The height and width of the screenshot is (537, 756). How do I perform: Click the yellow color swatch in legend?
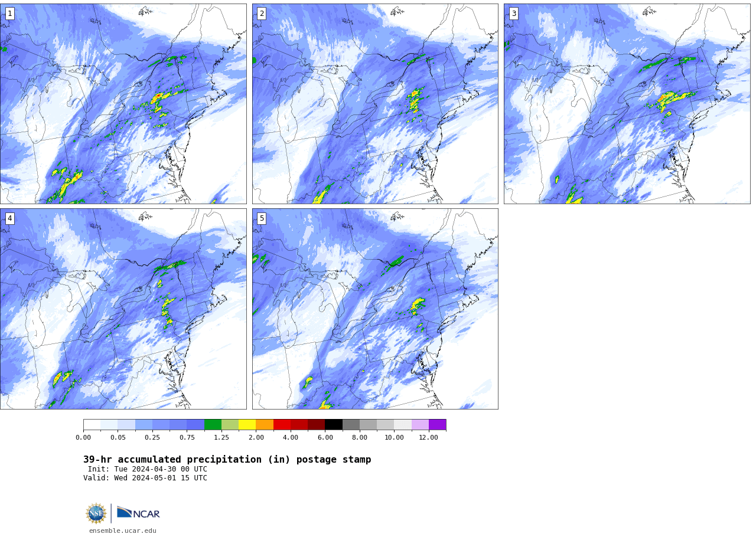click(x=247, y=425)
